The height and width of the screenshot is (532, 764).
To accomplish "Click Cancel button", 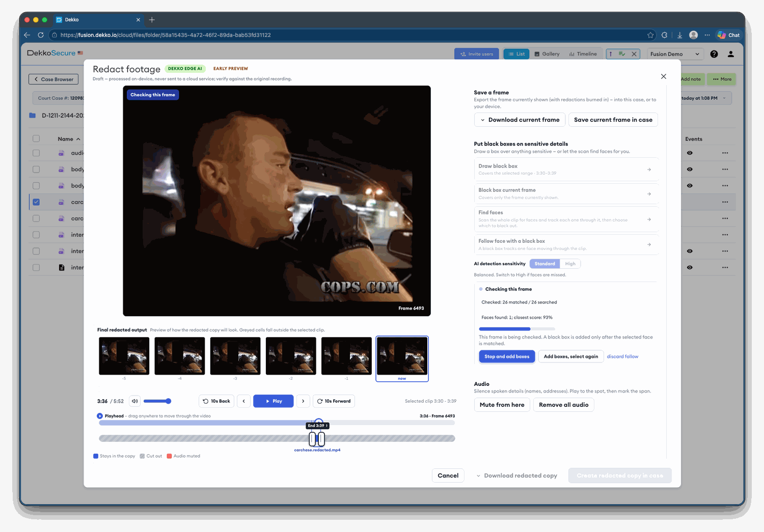I will point(448,475).
